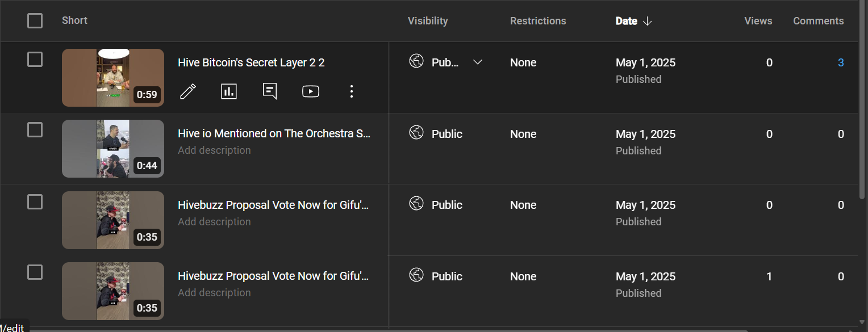Click globe icon in last Hivebuzz row
Viewport: 868px width, 332px height.
[x=416, y=275]
